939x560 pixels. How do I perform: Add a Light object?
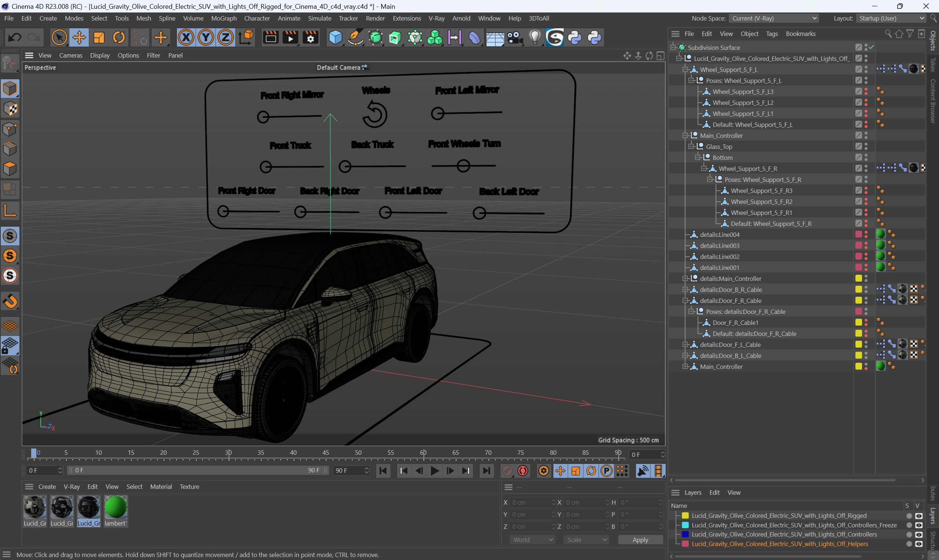tap(535, 37)
